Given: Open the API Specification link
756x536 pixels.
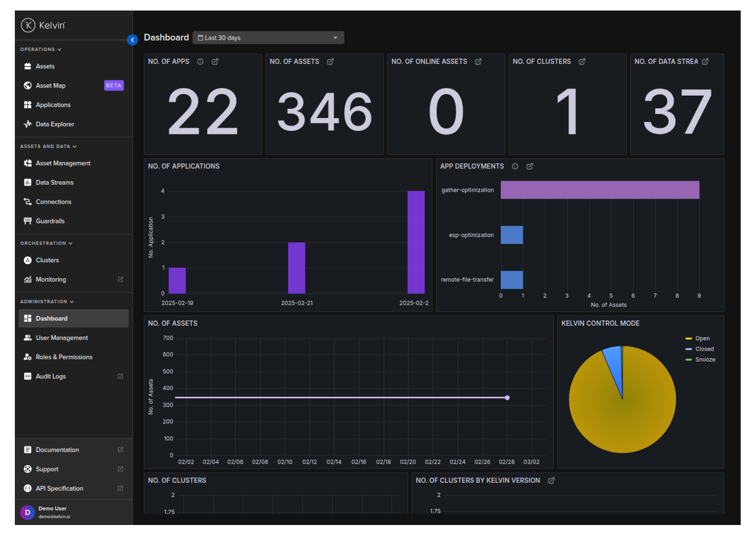Looking at the screenshot, I should tap(59, 488).
